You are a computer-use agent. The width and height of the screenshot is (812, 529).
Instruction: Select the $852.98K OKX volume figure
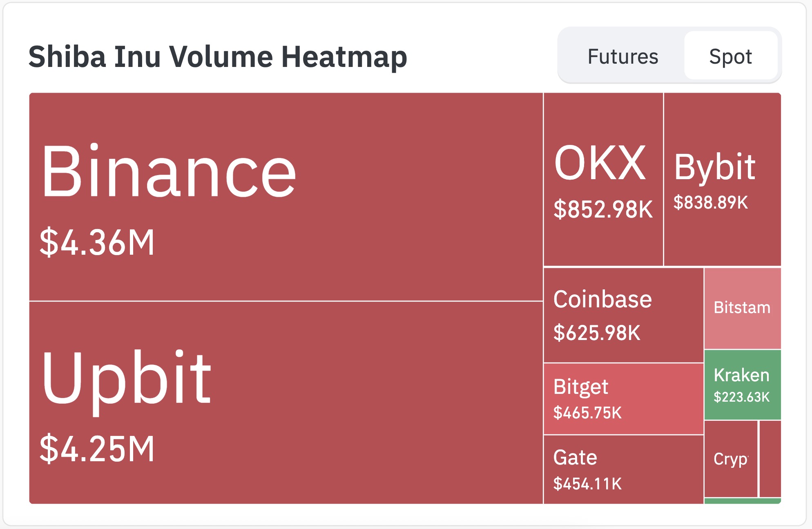[x=603, y=209]
